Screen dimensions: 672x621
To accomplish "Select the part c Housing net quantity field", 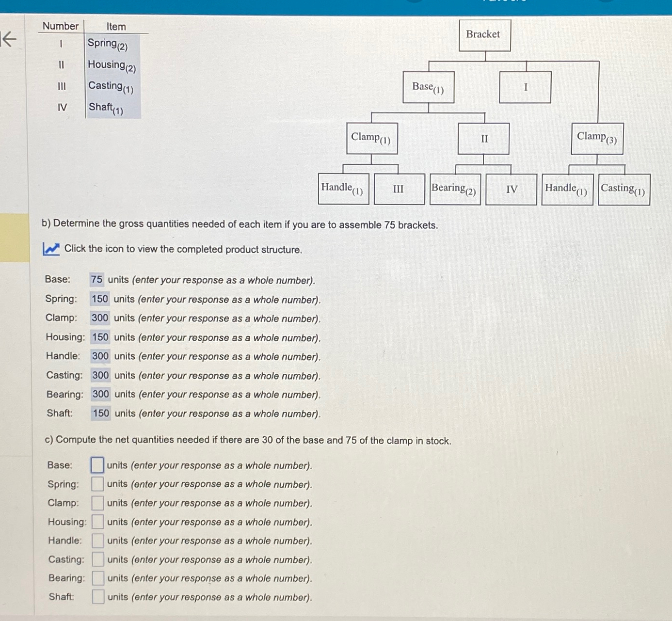I will coord(98,522).
